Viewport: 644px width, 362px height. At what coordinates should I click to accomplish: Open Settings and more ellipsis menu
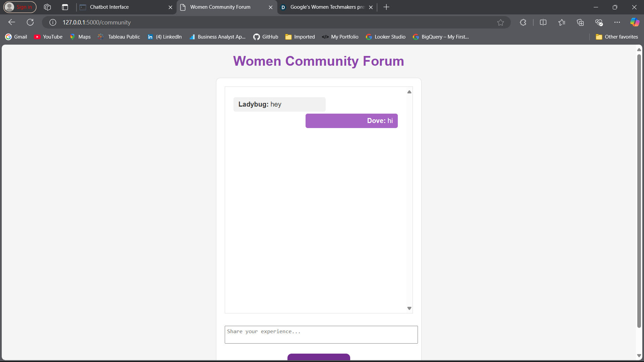[x=617, y=22]
